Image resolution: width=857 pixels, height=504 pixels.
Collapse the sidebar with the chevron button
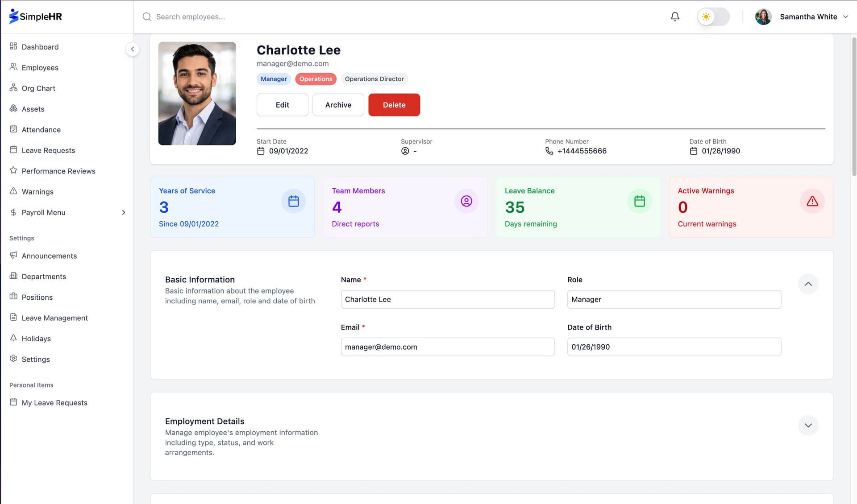coord(133,49)
